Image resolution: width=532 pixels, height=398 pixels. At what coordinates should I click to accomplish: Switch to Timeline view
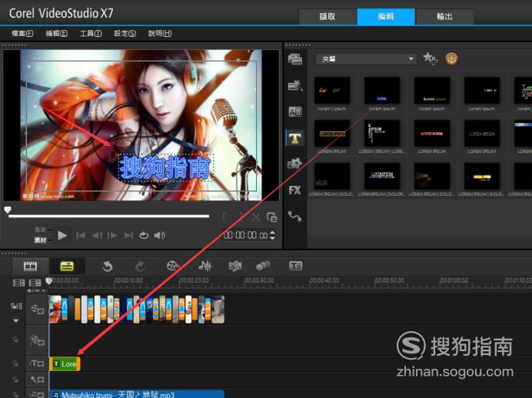(x=67, y=267)
